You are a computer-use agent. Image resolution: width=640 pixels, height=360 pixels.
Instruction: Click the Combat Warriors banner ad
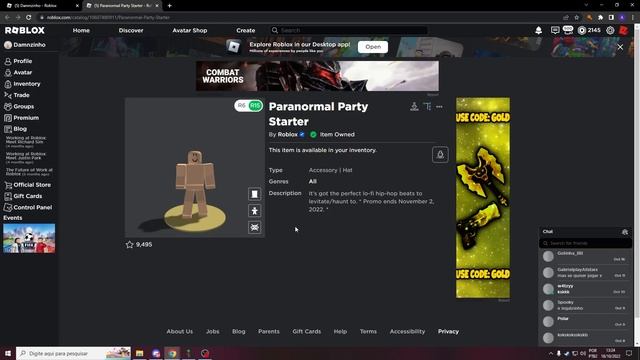pyautogui.click(x=317, y=76)
